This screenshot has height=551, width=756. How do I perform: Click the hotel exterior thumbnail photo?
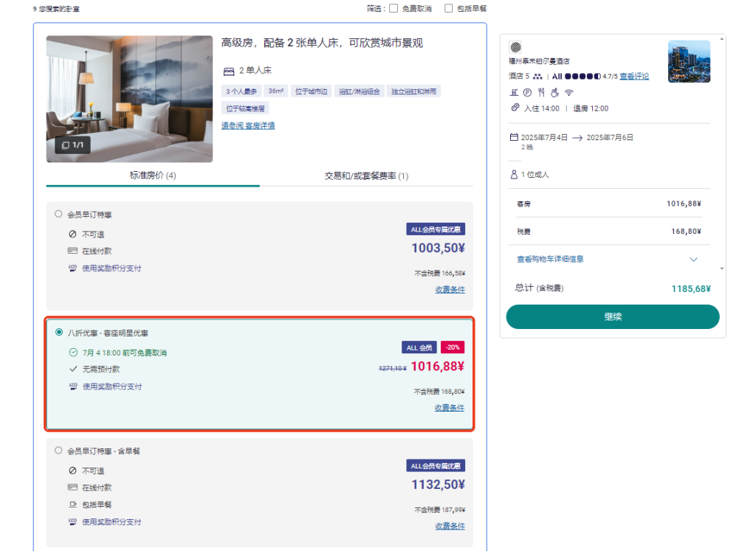click(x=689, y=62)
